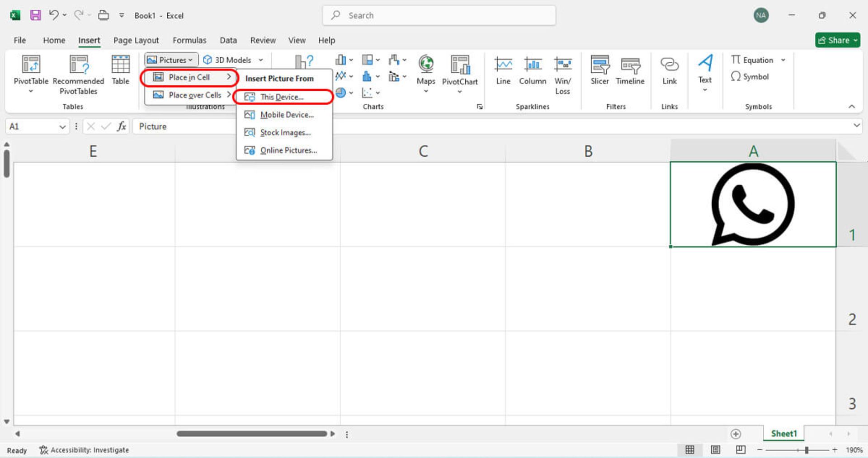Click the zoom in plus button

(x=835, y=450)
